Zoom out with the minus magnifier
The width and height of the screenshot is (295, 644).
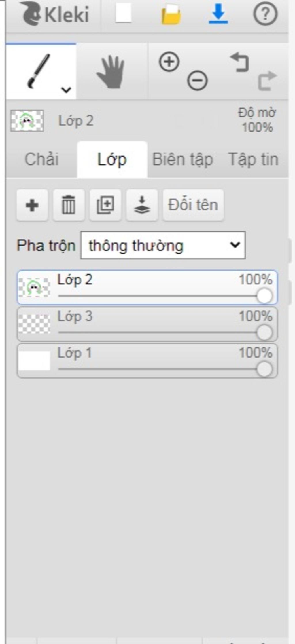(x=197, y=80)
